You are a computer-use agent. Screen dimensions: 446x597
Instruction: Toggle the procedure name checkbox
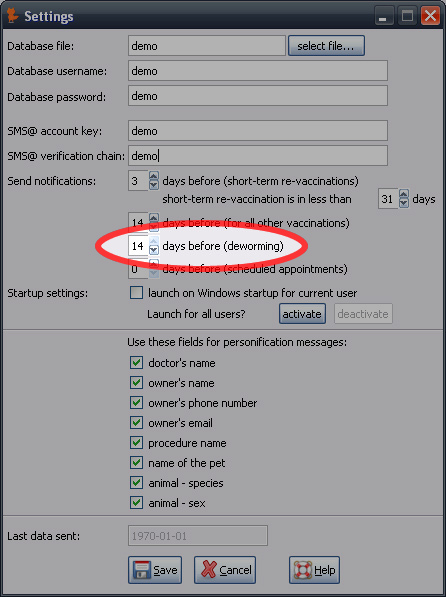coord(136,442)
